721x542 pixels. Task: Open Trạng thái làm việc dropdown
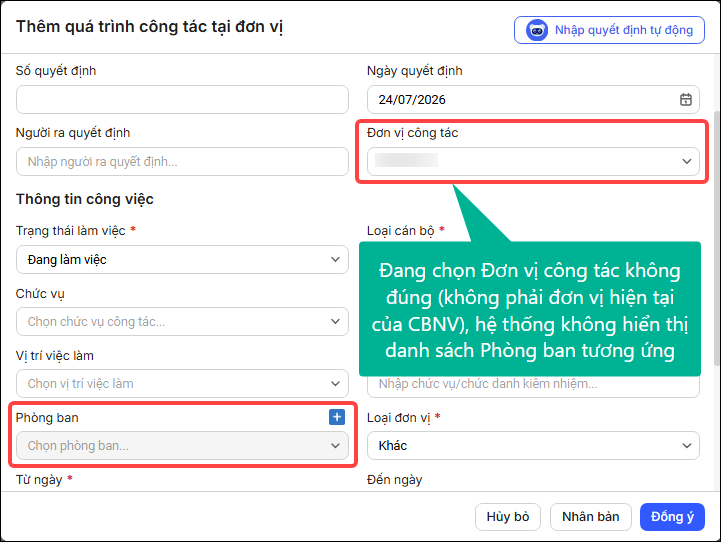coord(182,260)
